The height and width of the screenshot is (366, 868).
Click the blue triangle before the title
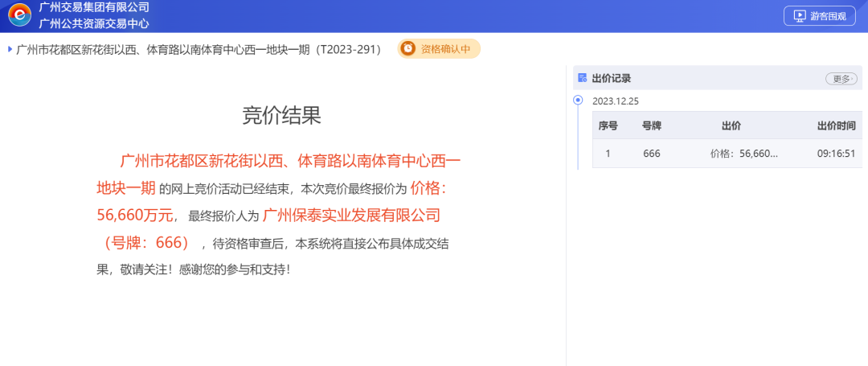click(x=10, y=49)
